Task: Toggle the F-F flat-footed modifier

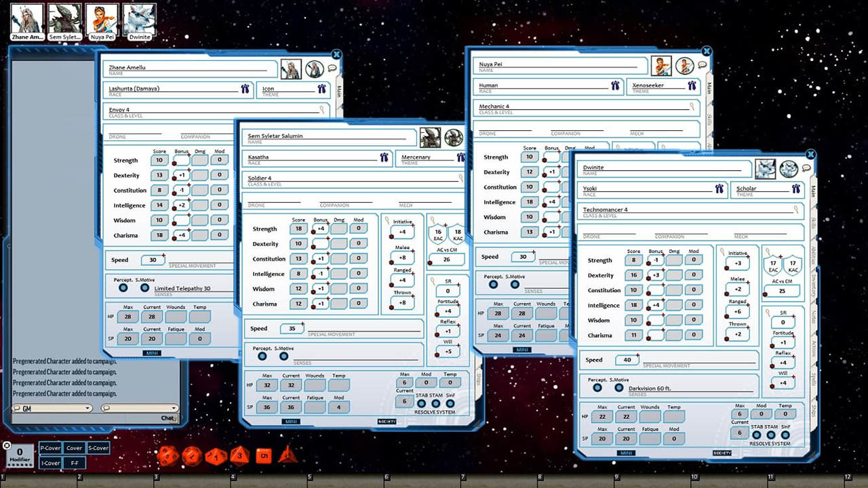Action: pyautogui.click(x=75, y=463)
